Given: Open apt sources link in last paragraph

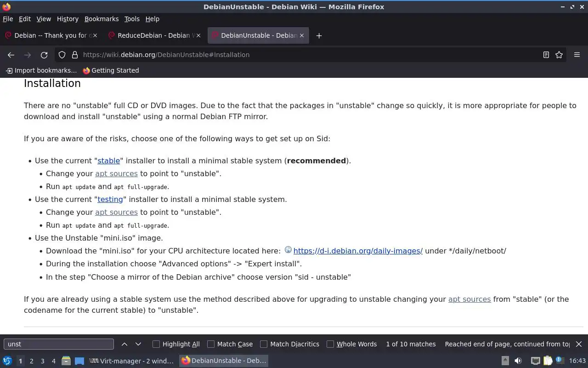Looking at the screenshot, I should click(x=469, y=299).
